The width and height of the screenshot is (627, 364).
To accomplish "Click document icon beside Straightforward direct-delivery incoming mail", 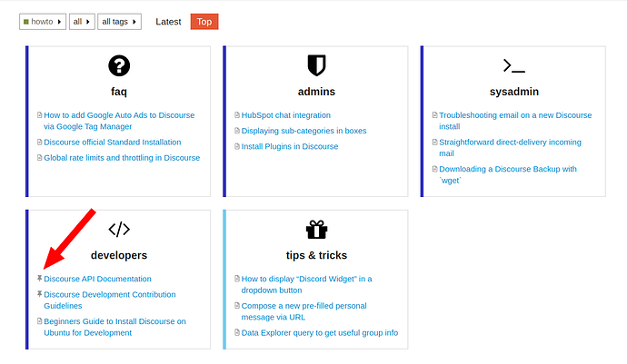I will [x=434, y=142].
